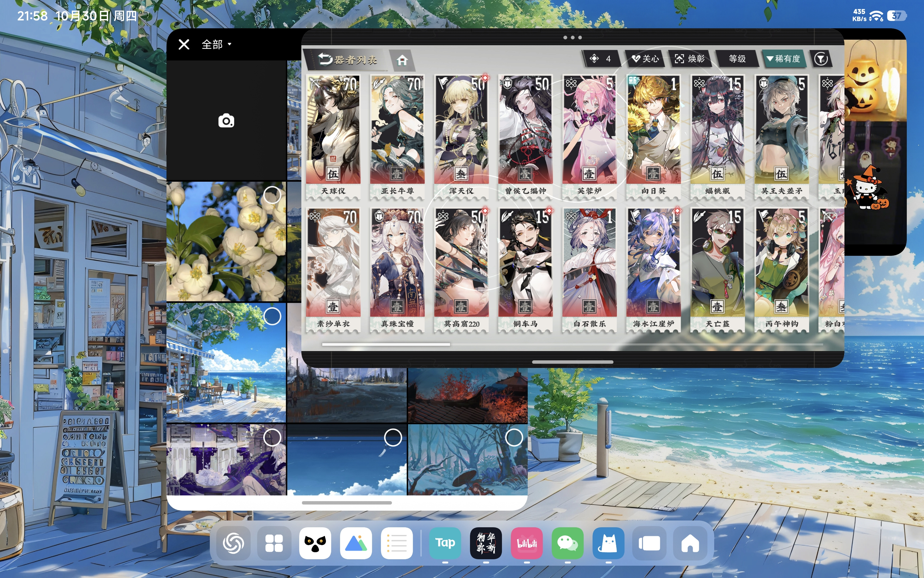Open the 丙午神钩 character card
Image resolution: width=924 pixels, height=578 pixels.
pyautogui.click(x=782, y=270)
